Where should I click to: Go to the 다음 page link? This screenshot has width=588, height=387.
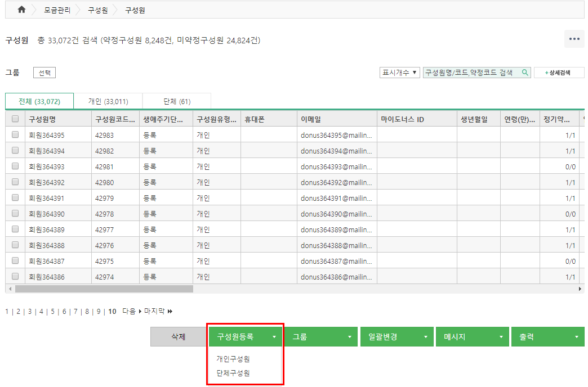(x=132, y=311)
